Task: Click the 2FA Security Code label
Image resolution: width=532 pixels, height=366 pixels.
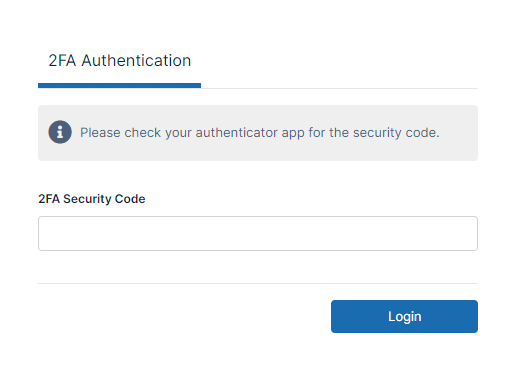Action: 92,199
